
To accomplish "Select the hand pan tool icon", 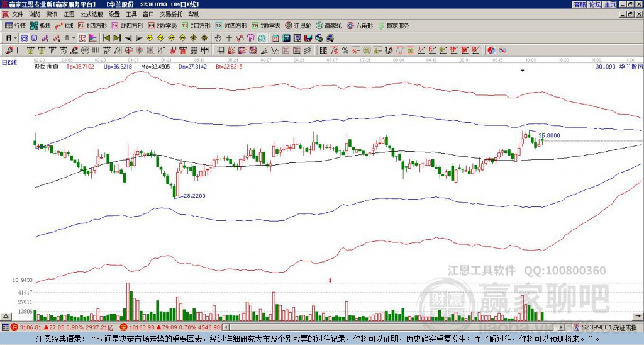I will [218, 38].
